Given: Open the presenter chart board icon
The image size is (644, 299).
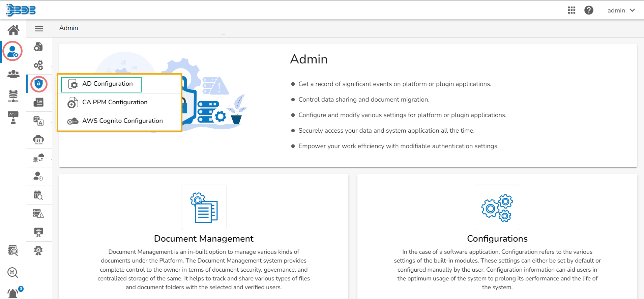Looking at the screenshot, I should 13,118.
